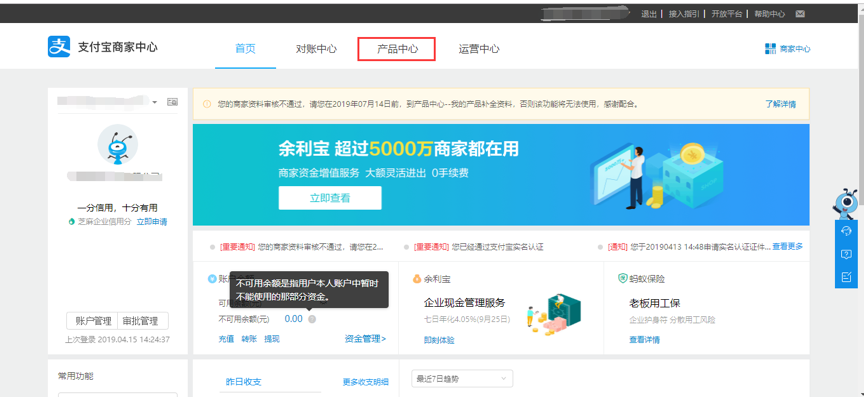Open the 最近7日趋势 dropdown

462,379
